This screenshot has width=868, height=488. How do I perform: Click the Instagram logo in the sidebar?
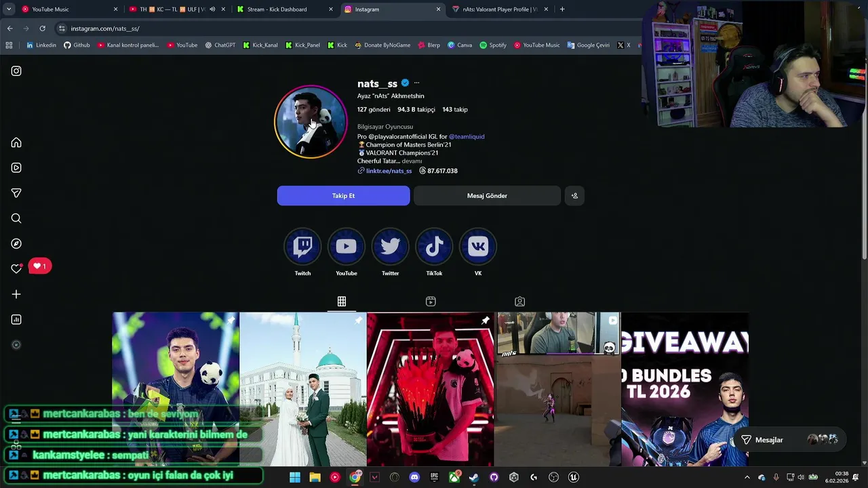coord(16,70)
